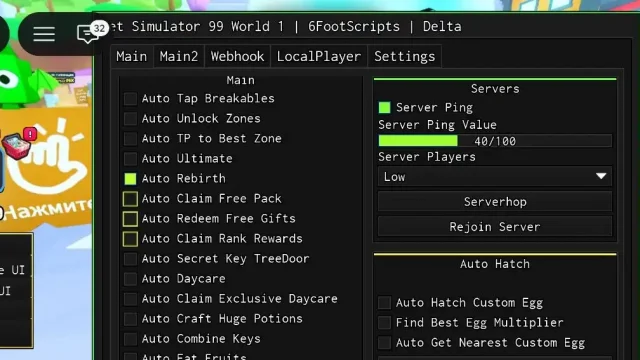Image resolution: width=640 pixels, height=360 pixels.
Task: Toggle Server Ping green checkbox
Action: (x=384, y=107)
